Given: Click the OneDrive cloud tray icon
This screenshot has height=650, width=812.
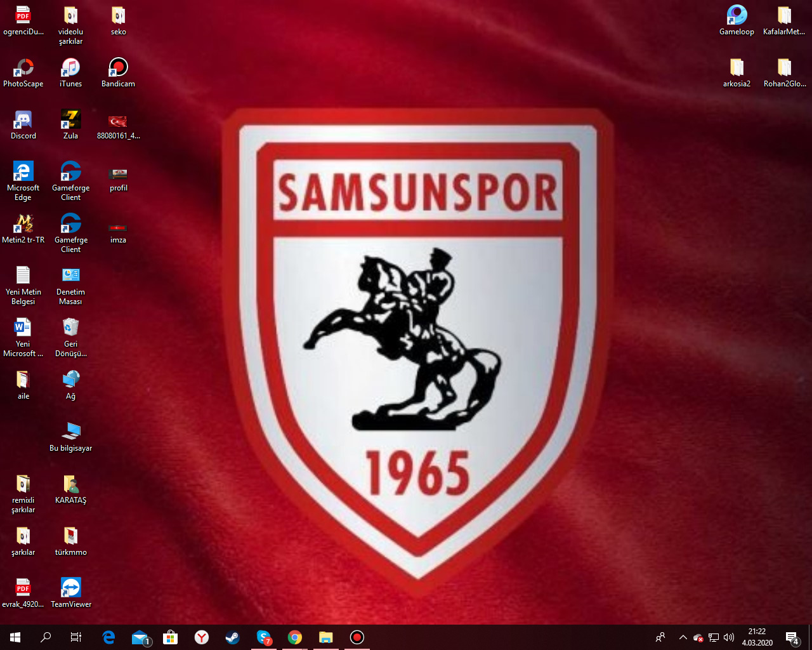Looking at the screenshot, I should click(698, 637).
